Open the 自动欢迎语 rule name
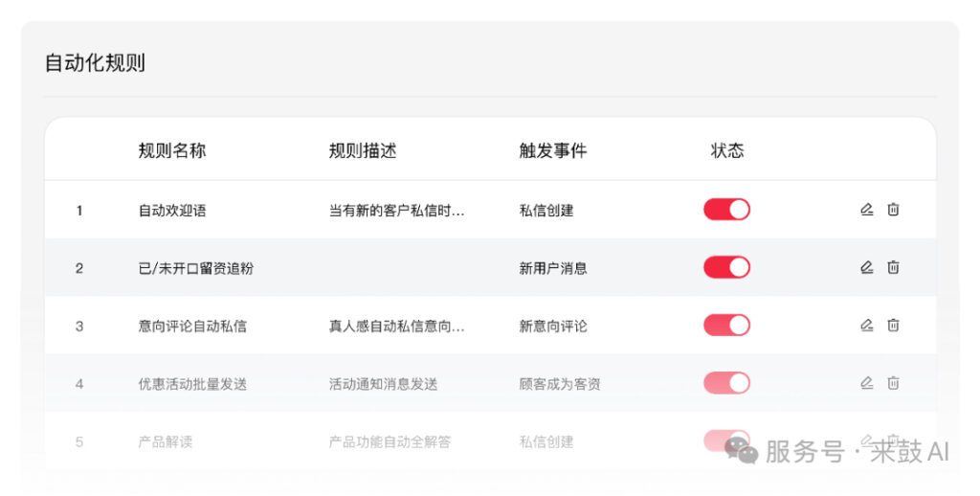Viewport: 980px width, 496px height. pos(172,211)
